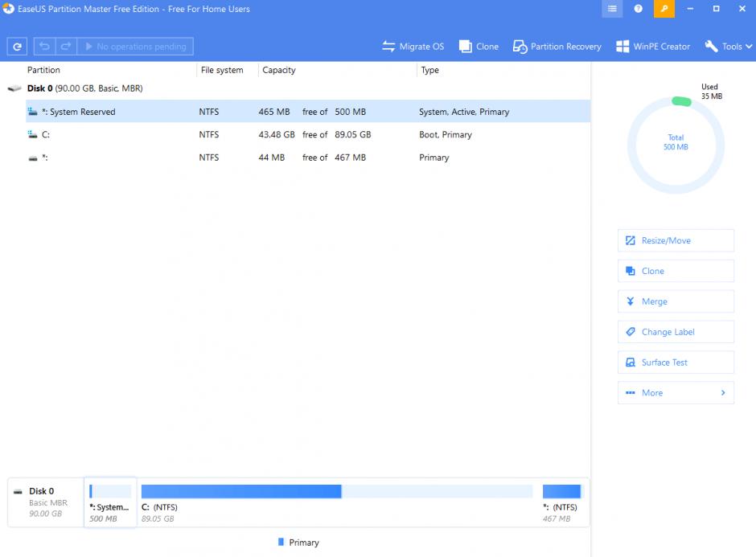Click the Tools wrench icon

pos(711,47)
